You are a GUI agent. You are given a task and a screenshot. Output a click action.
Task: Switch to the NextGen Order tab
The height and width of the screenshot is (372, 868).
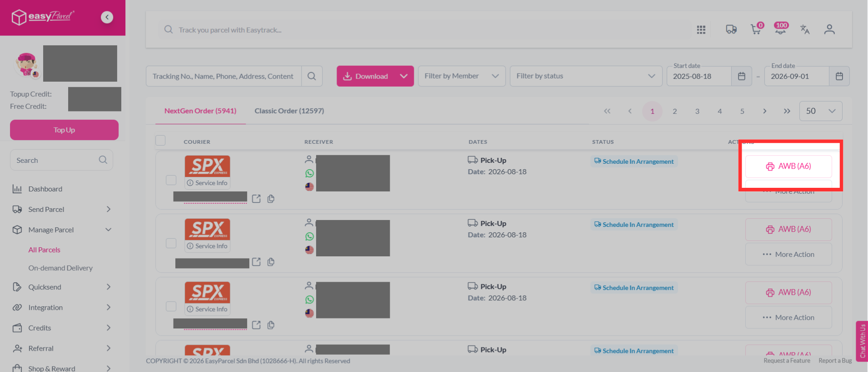pyautogui.click(x=200, y=111)
